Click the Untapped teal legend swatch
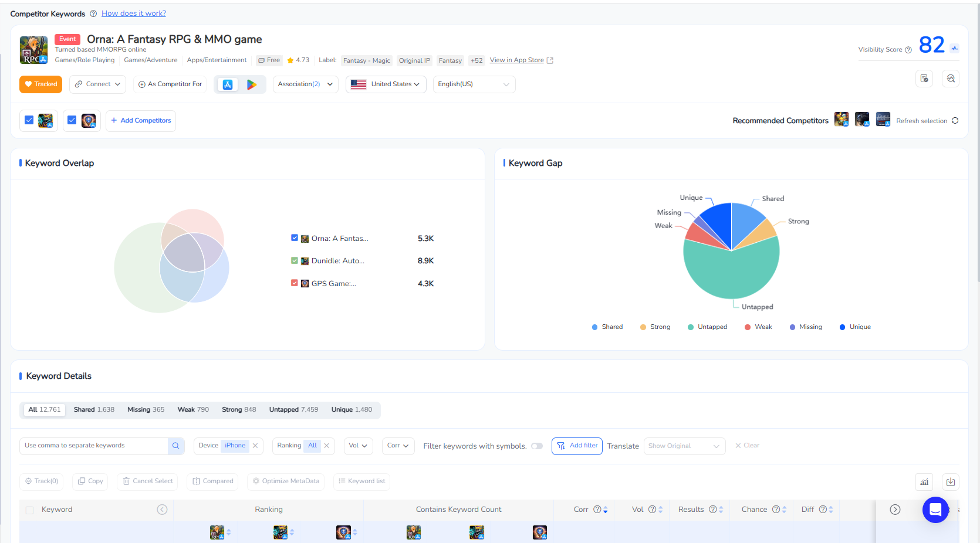 691,327
